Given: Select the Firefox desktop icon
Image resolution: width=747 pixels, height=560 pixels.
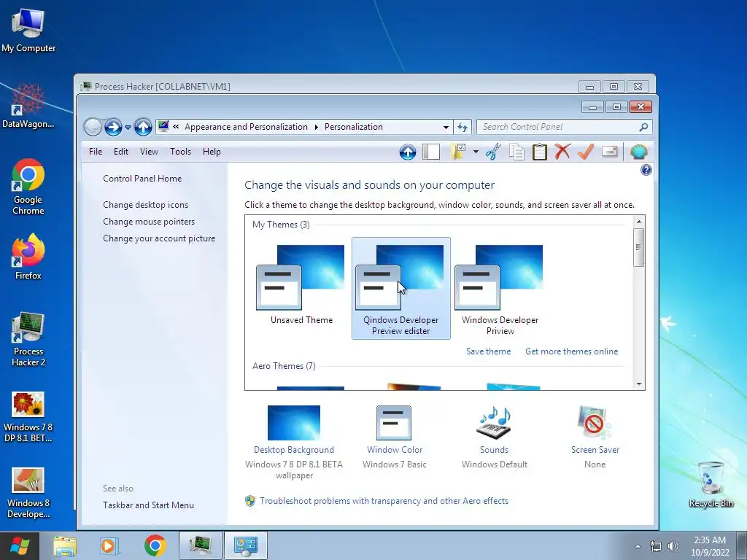Looking at the screenshot, I should [x=28, y=257].
